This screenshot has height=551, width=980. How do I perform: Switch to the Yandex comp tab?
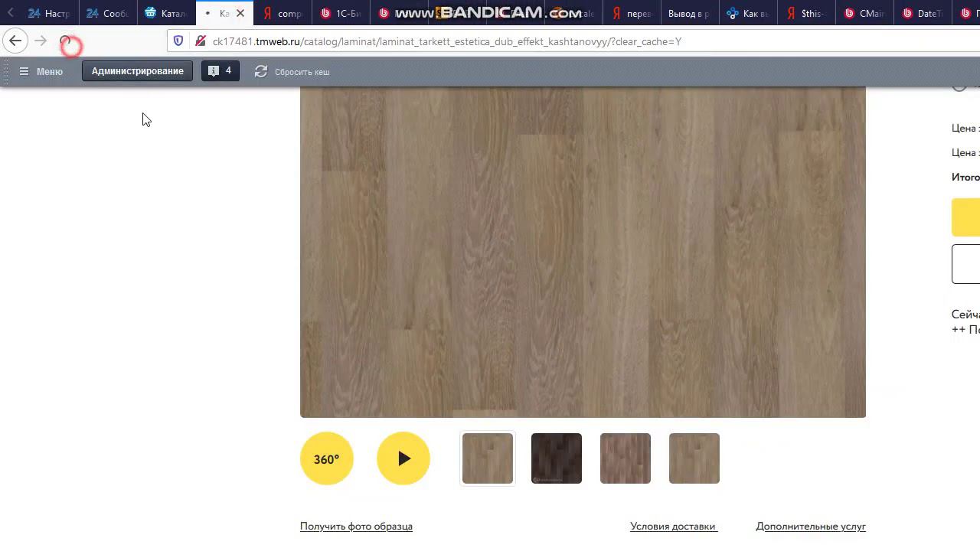click(283, 13)
